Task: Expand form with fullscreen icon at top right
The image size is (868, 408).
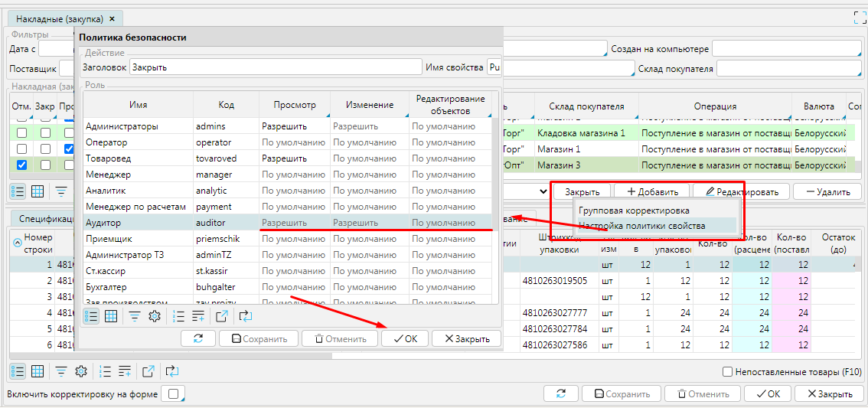Action: pyautogui.click(x=860, y=17)
